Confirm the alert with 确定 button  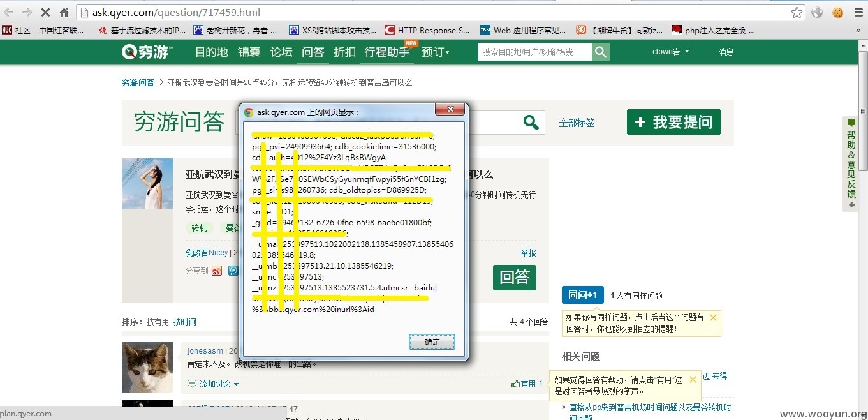pyautogui.click(x=432, y=342)
